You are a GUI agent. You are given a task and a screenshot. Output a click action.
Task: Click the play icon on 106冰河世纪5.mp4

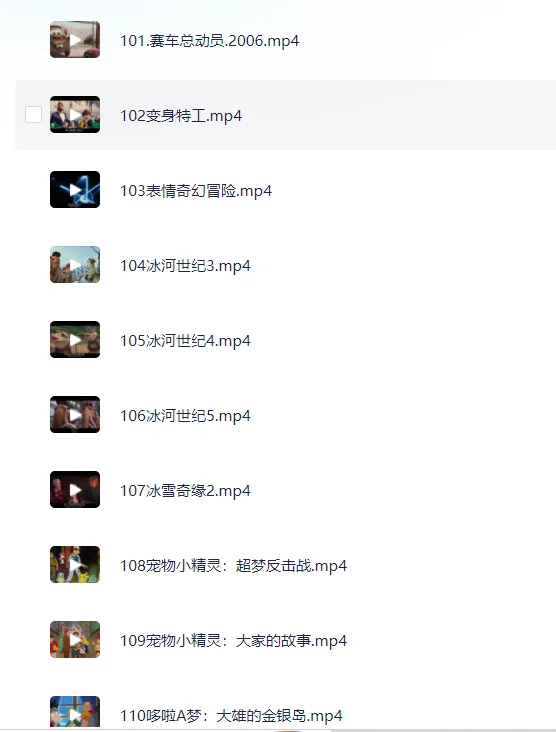[75, 415]
